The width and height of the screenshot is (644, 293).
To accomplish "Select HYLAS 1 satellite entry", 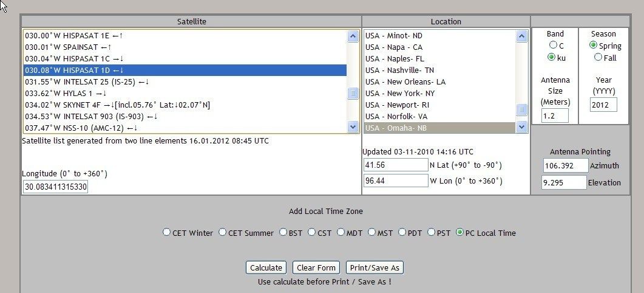I will click(x=185, y=94).
